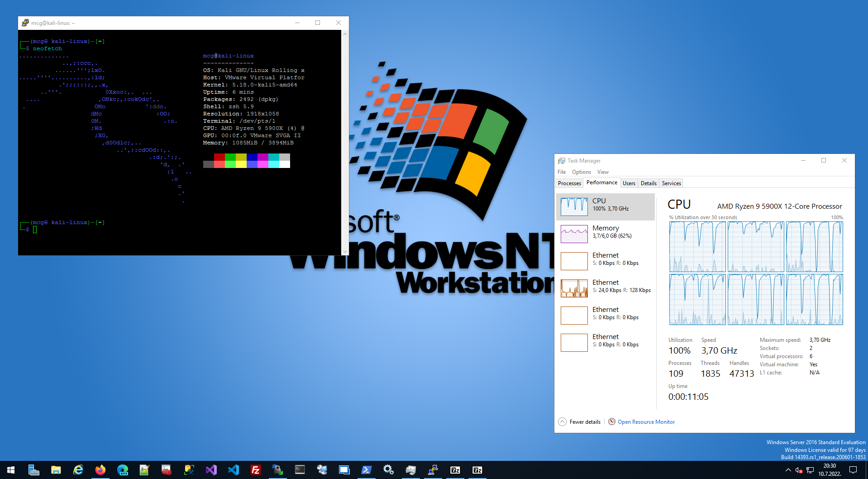The image size is (868, 479).
Task: Click the white neofetch color block
Action: (x=285, y=164)
